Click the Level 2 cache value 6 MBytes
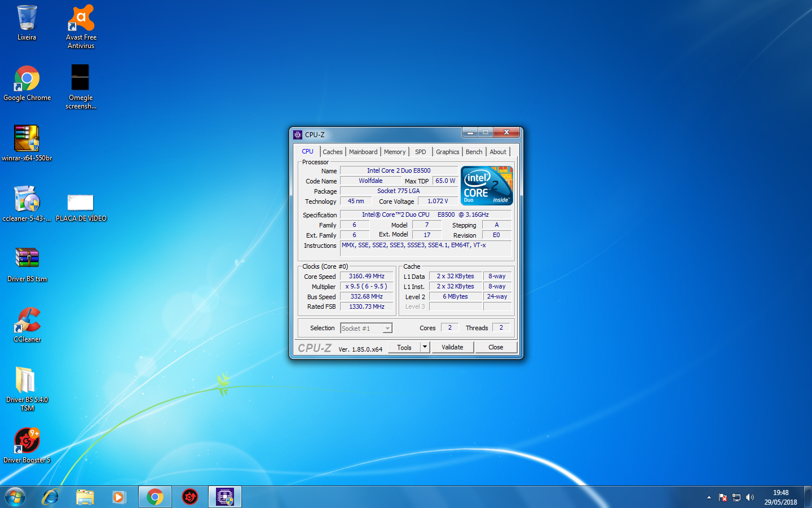 point(455,296)
